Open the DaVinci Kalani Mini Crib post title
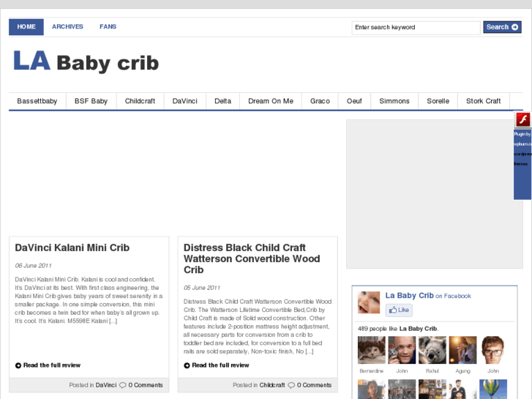The width and height of the screenshot is (532, 399). pyautogui.click(x=72, y=248)
